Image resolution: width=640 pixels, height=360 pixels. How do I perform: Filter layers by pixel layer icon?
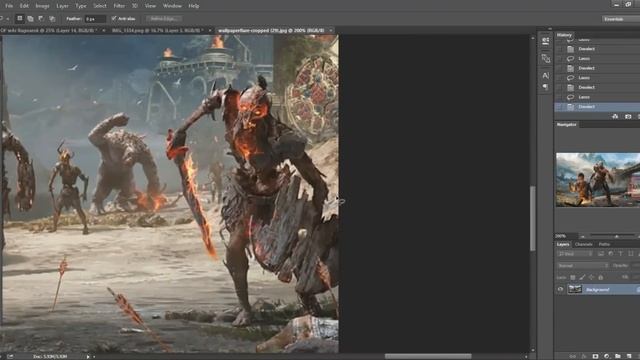click(601, 254)
